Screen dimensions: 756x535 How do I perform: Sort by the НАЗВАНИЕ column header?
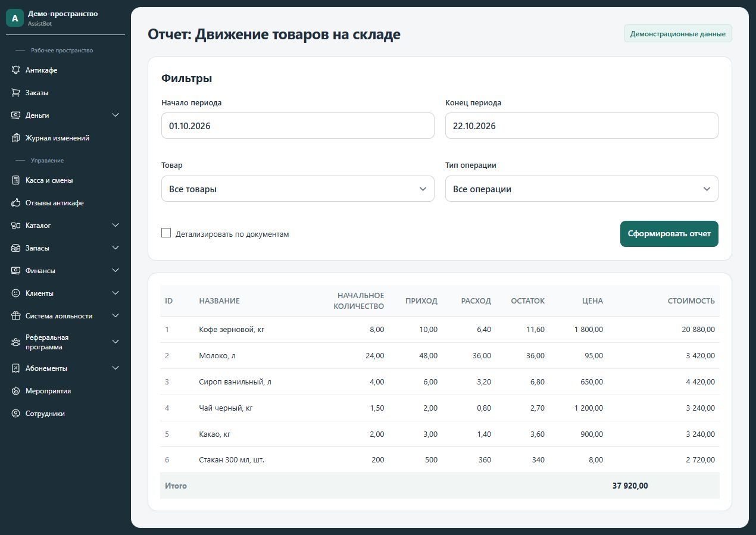219,301
